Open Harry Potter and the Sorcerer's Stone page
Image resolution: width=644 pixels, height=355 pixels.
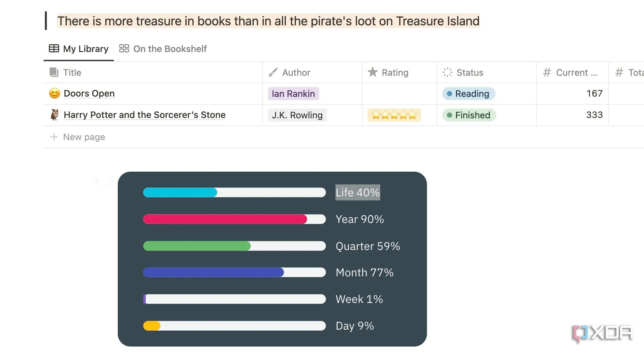coord(145,115)
